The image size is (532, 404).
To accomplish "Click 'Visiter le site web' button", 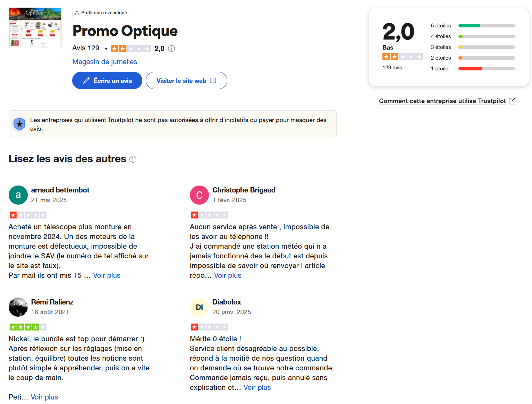I will [186, 80].
